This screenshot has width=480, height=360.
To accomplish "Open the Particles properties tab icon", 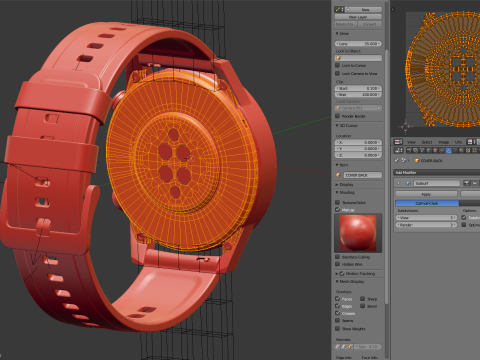I will tap(474, 150).
